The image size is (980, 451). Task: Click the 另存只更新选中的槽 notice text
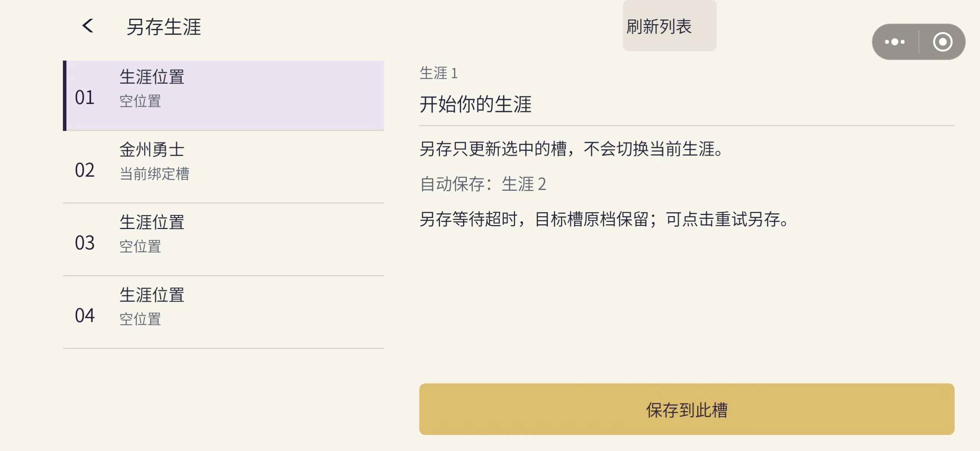tap(572, 149)
